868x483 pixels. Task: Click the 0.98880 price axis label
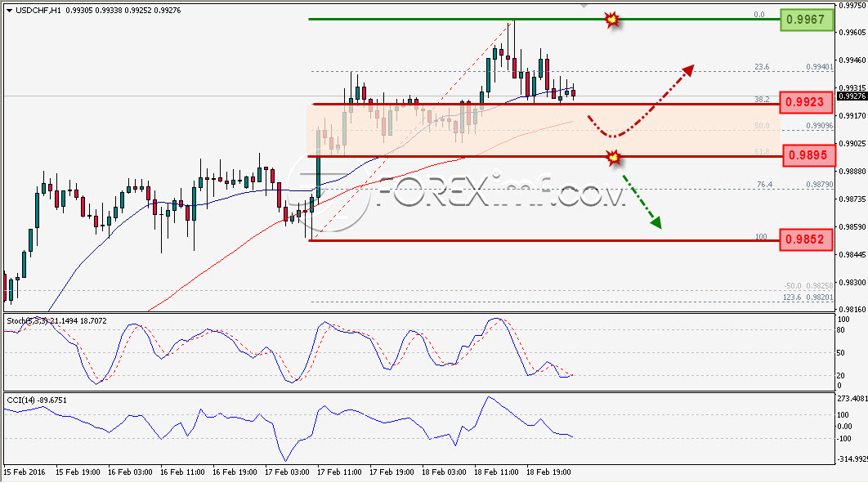click(852, 172)
